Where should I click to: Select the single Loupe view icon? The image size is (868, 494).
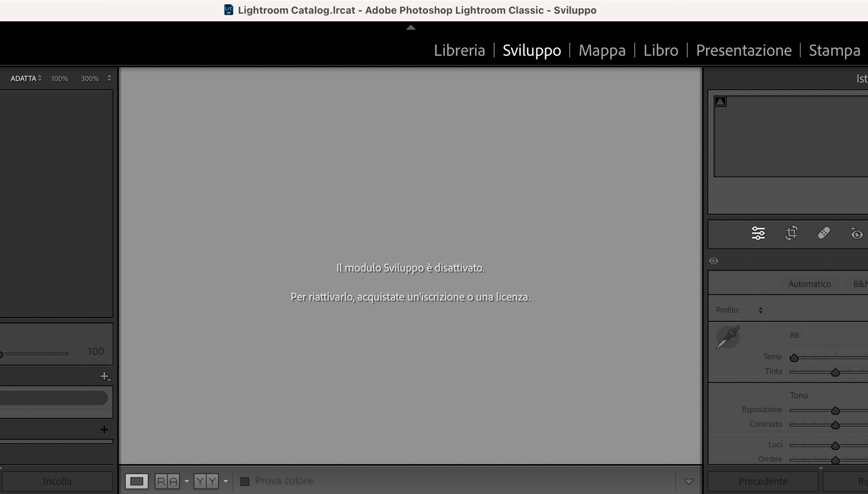(x=137, y=481)
